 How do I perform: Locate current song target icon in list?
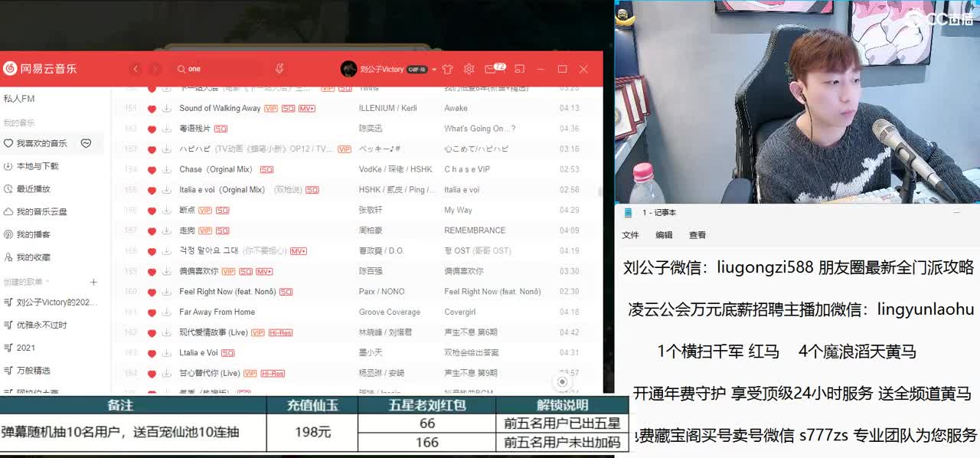pyautogui.click(x=563, y=381)
